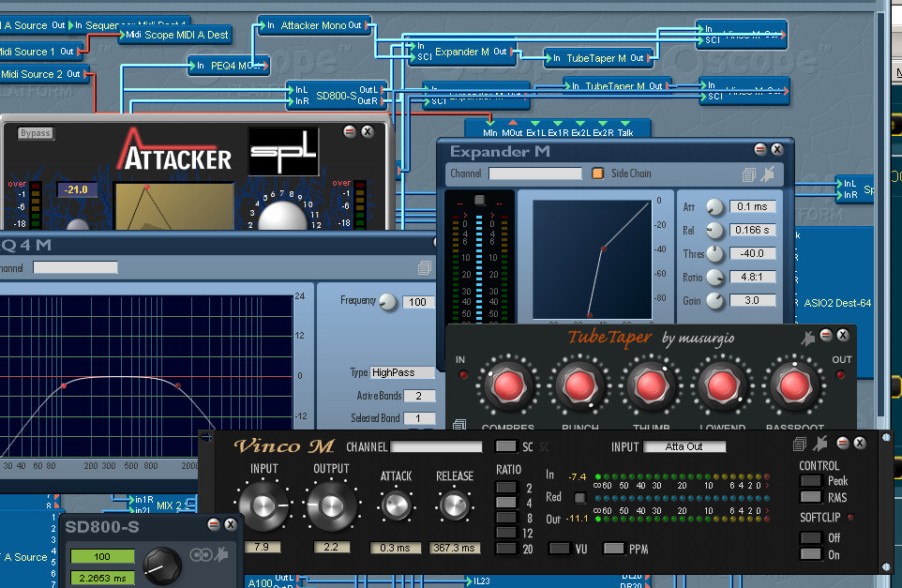This screenshot has height=588, width=902.
Task: Click the stereo link icon in SD800-S
Action: pos(201,554)
